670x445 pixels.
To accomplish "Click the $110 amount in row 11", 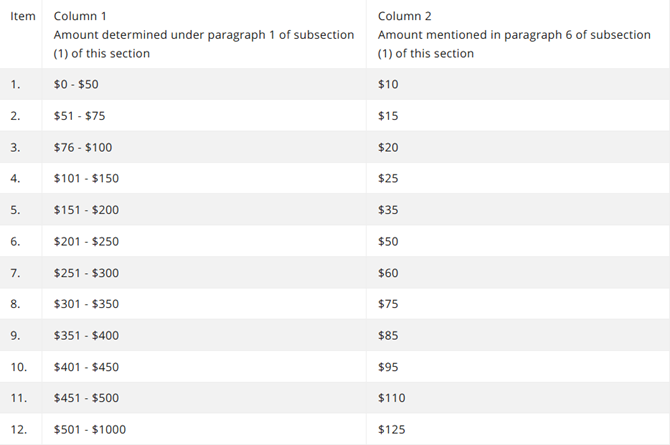I will click(391, 398).
